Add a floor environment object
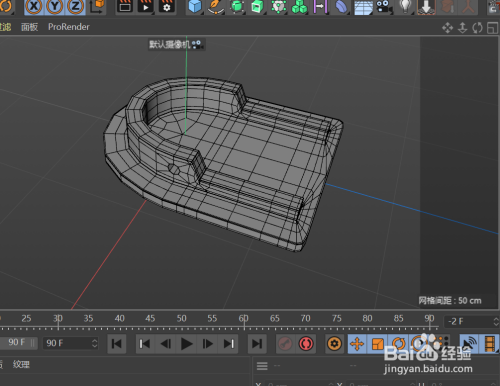This screenshot has height=386, width=500. pos(363,7)
